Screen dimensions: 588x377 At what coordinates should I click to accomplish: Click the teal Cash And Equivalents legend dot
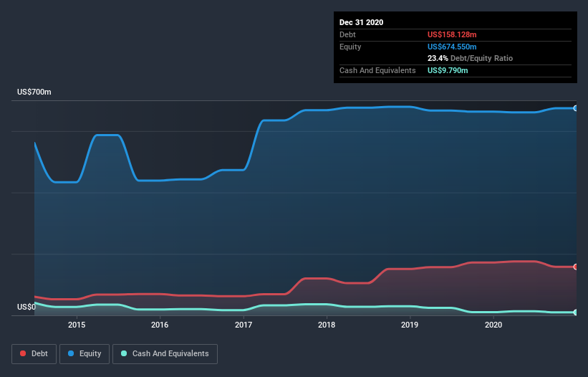[124, 353]
